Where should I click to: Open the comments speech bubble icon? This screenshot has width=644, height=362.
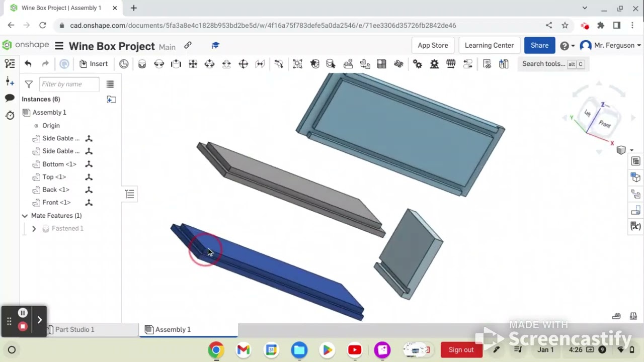tap(10, 98)
